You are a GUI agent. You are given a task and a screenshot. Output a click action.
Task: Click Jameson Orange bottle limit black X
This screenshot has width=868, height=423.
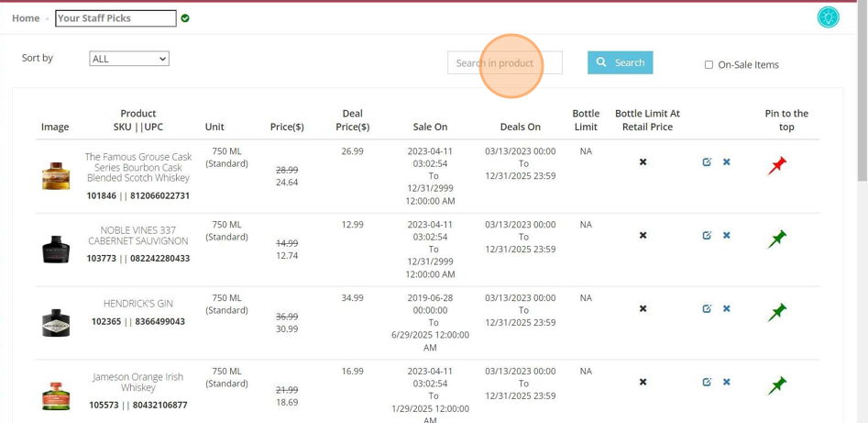pyautogui.click(x=643, y=382)
